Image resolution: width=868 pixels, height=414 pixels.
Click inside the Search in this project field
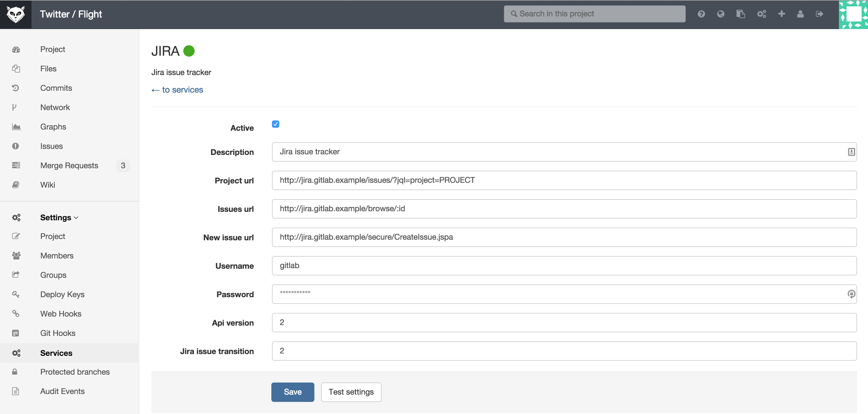pos(594,13)
